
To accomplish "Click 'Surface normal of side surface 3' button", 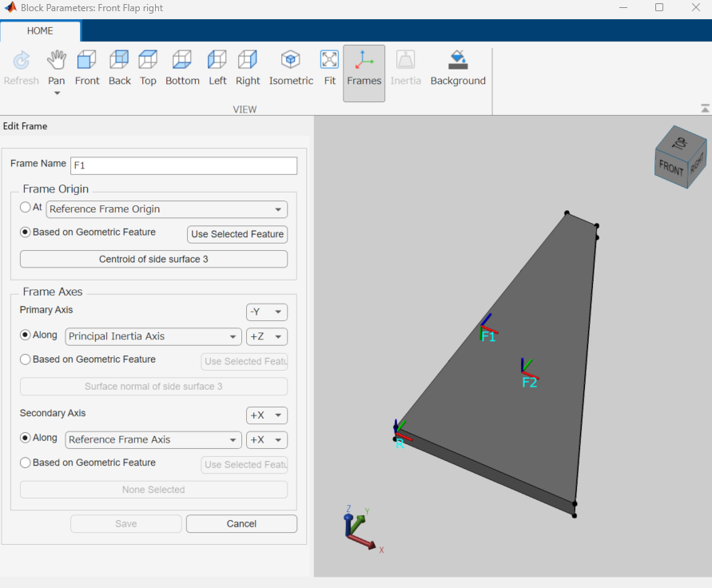I will 153,387.
